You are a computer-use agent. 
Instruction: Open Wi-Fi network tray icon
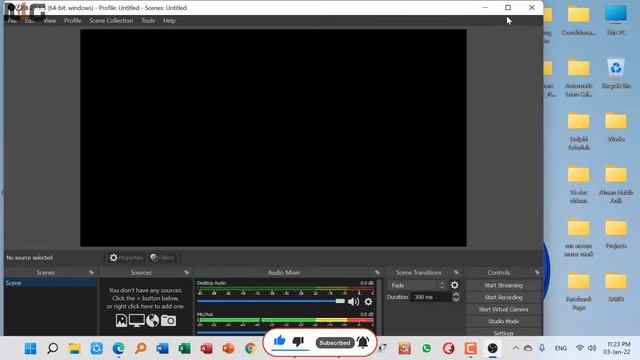pos(580,348)
